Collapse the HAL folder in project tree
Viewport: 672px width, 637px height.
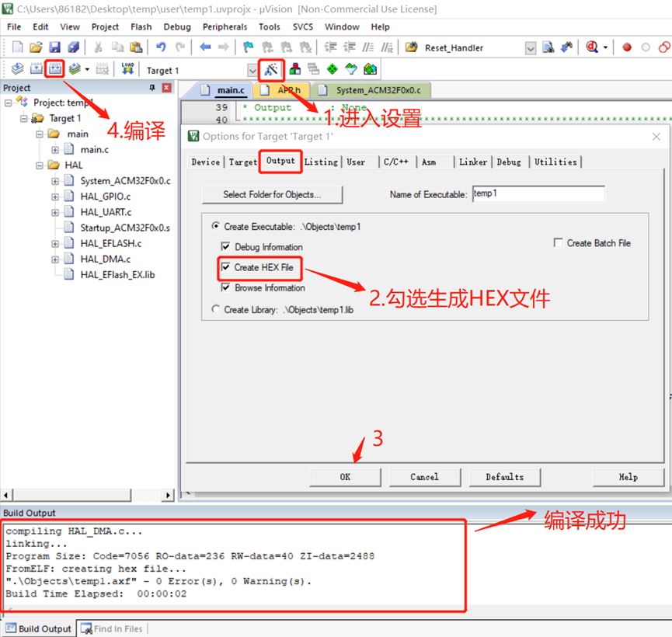[40, 165]
